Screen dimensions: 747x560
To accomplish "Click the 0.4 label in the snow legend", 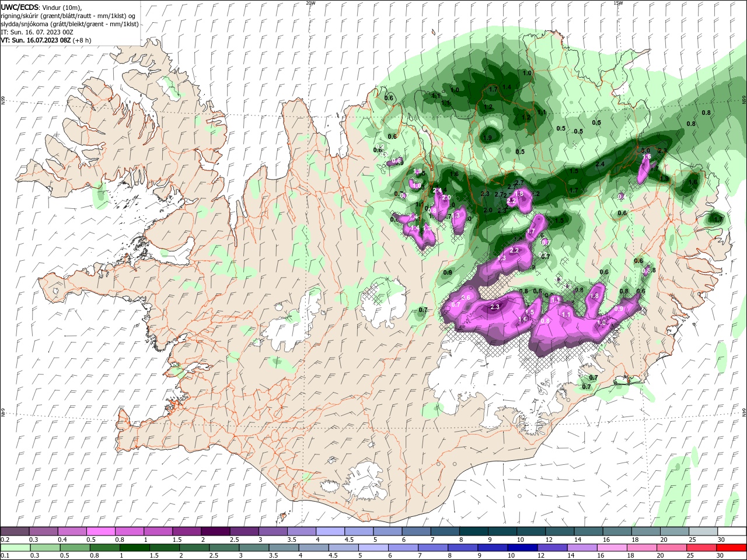I will [x=62, y=540].
